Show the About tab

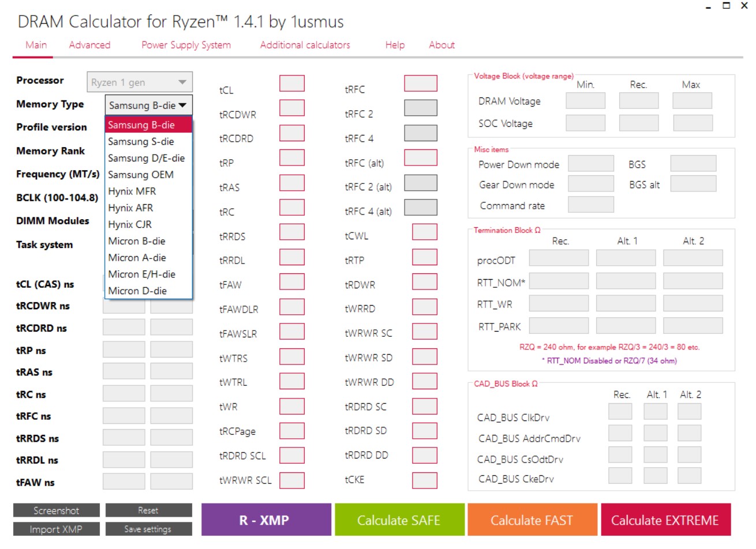441,45
